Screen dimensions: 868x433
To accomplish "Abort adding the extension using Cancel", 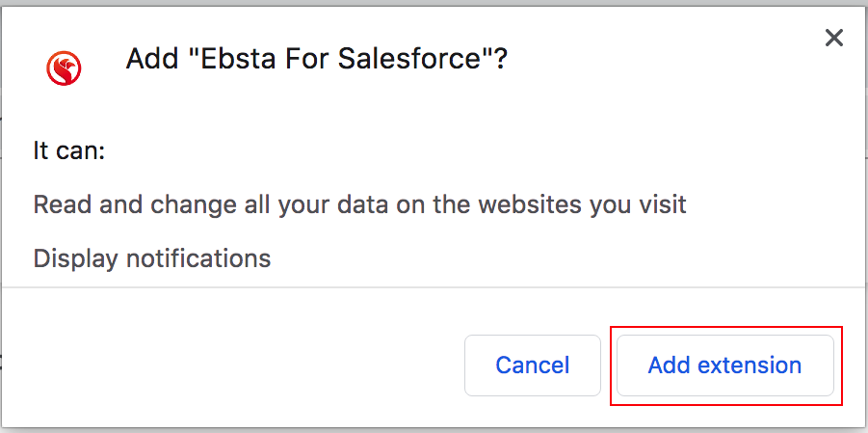I will pos(533,365).
